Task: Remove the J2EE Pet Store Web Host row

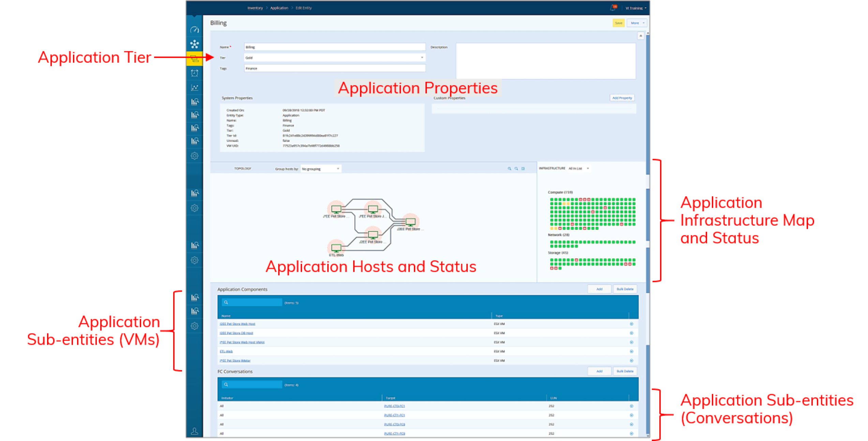Action: pyautogui.click(x=631, y=324)
